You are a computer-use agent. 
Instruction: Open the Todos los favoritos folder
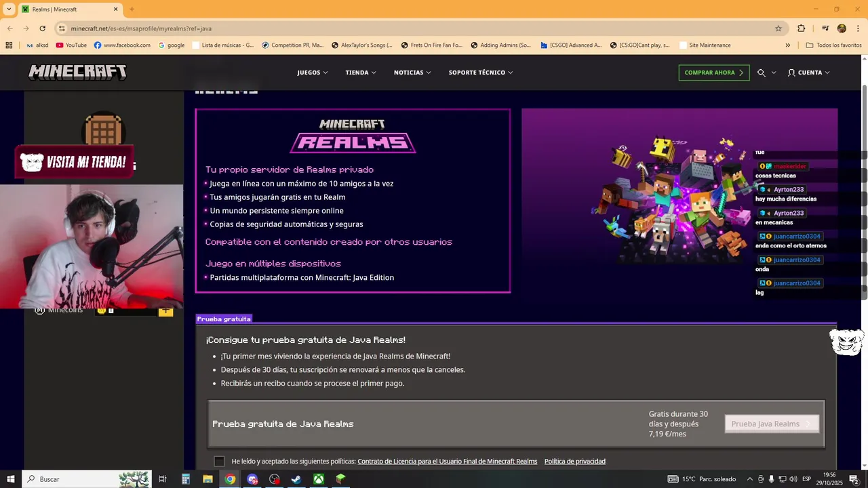pyautogui.click(x=833, y=45)
